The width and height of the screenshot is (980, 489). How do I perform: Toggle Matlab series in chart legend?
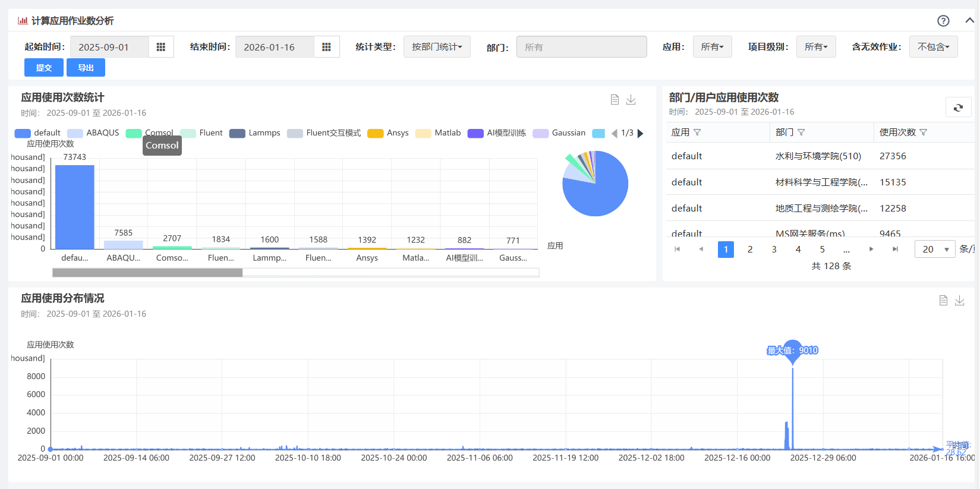tap(439, 133)
